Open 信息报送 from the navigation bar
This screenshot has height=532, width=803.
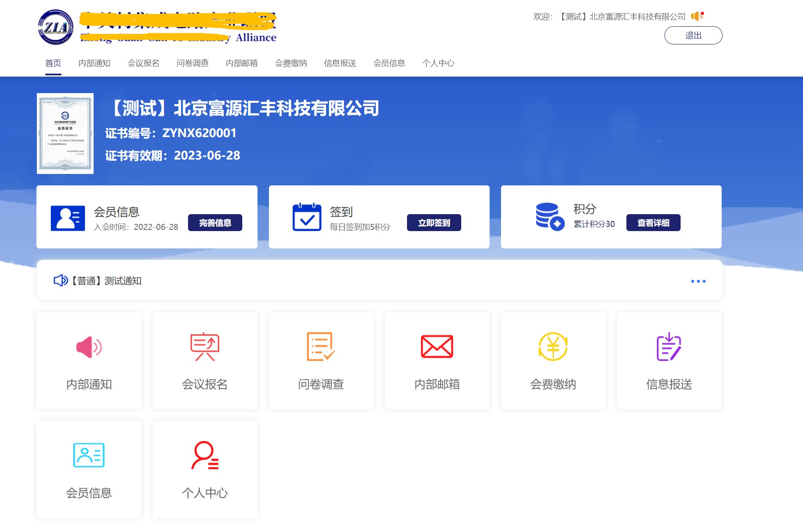coord(340,63)
